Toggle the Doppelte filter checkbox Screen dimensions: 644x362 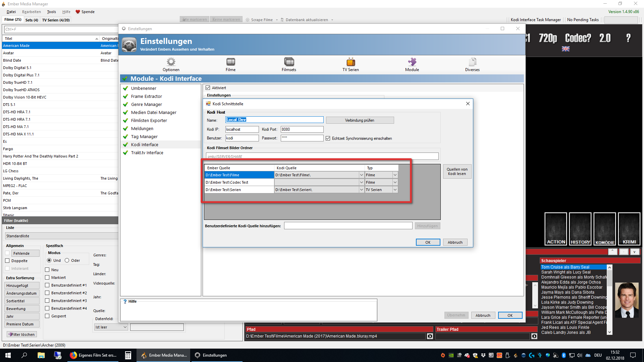coord(7,261)
